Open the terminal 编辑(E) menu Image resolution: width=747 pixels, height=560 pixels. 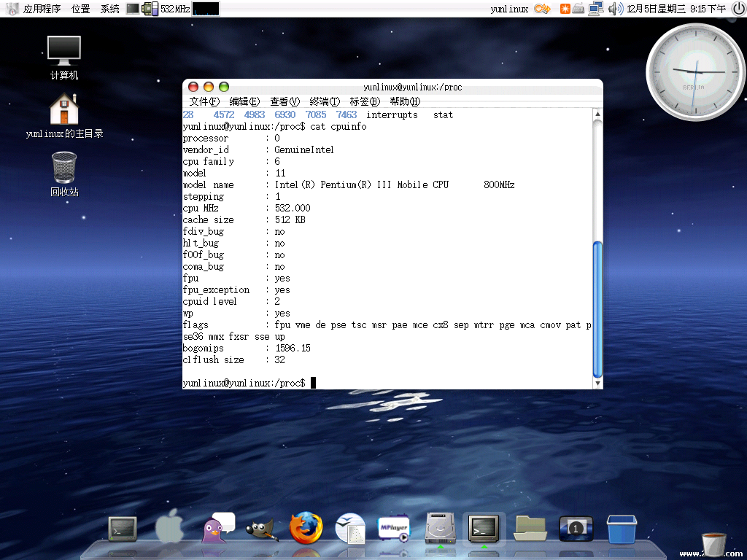point(244,101)
